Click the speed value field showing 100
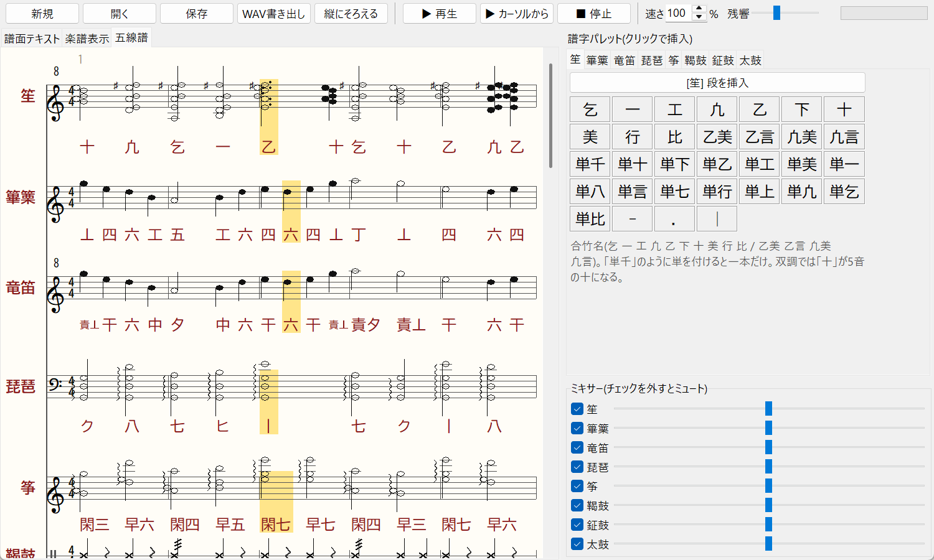 click(679, 13)
